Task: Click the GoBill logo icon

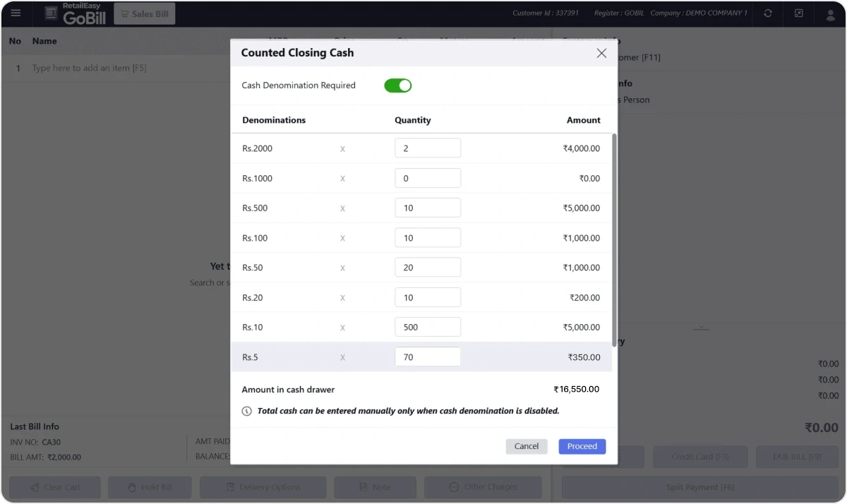Action: pyautogui.click(x=51, y=13)
